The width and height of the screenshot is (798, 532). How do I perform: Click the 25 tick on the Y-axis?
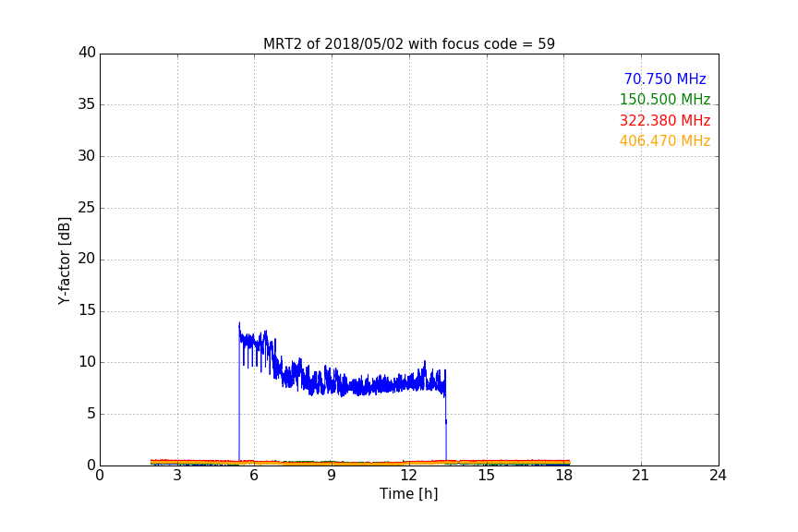coord(87,207)
